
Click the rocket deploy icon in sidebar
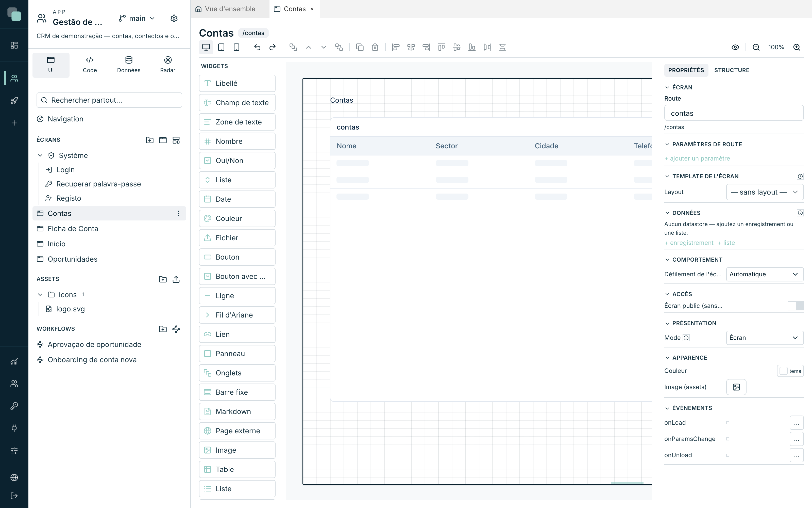(14, 101)
